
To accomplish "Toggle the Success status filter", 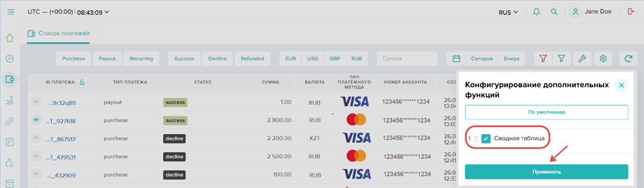I will [x=184, y=58].
